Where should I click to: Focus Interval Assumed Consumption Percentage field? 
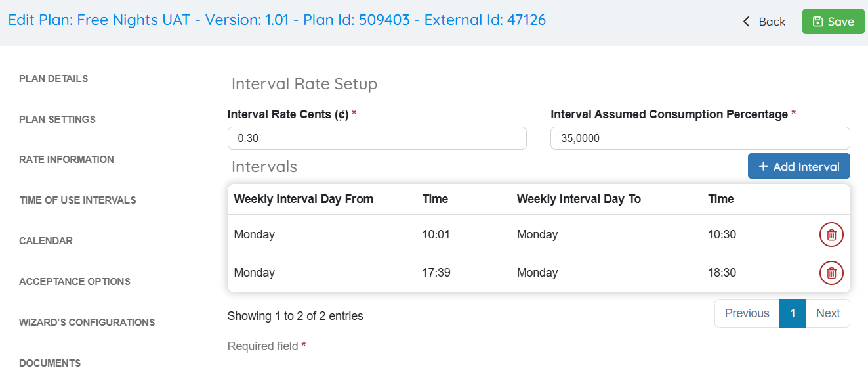(699, 139)
